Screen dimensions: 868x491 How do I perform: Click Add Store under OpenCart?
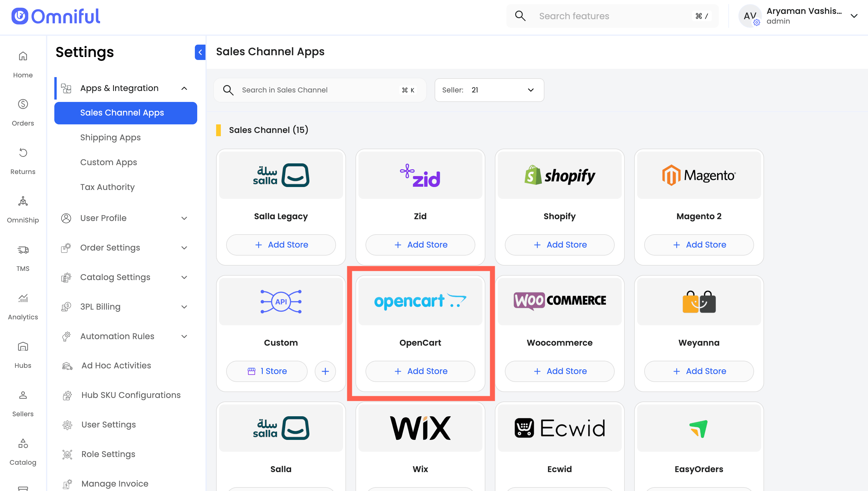[x=420, y=371]
